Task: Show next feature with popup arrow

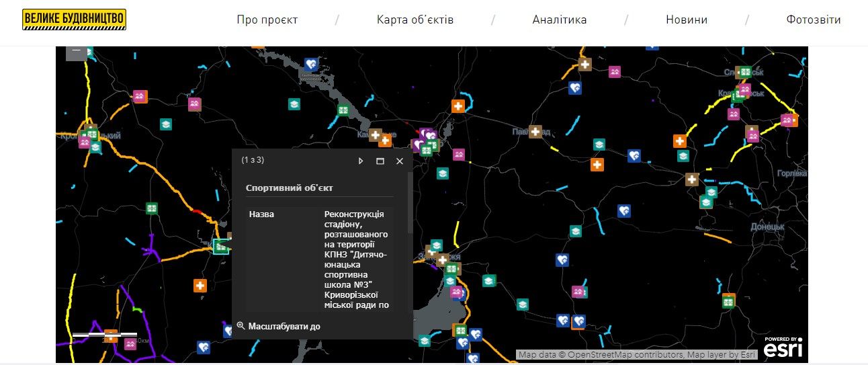Action: pyautogui.click(x=361, y=161)
